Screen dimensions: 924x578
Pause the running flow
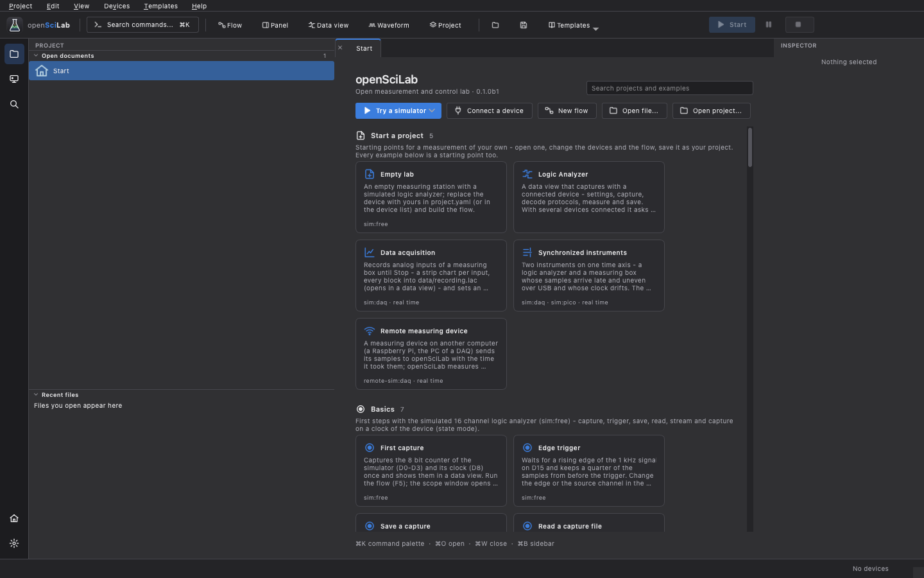[x=769, y=24]
